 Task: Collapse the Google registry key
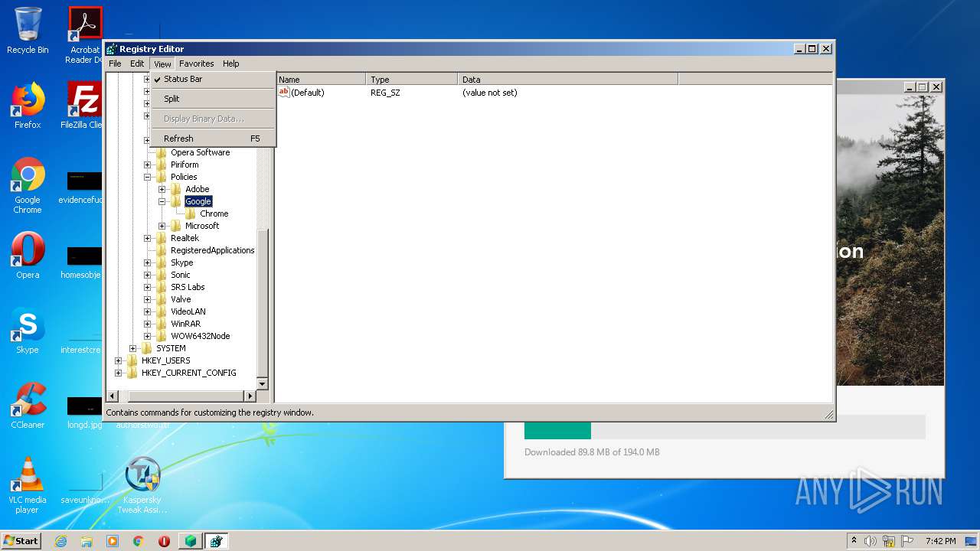162,201
